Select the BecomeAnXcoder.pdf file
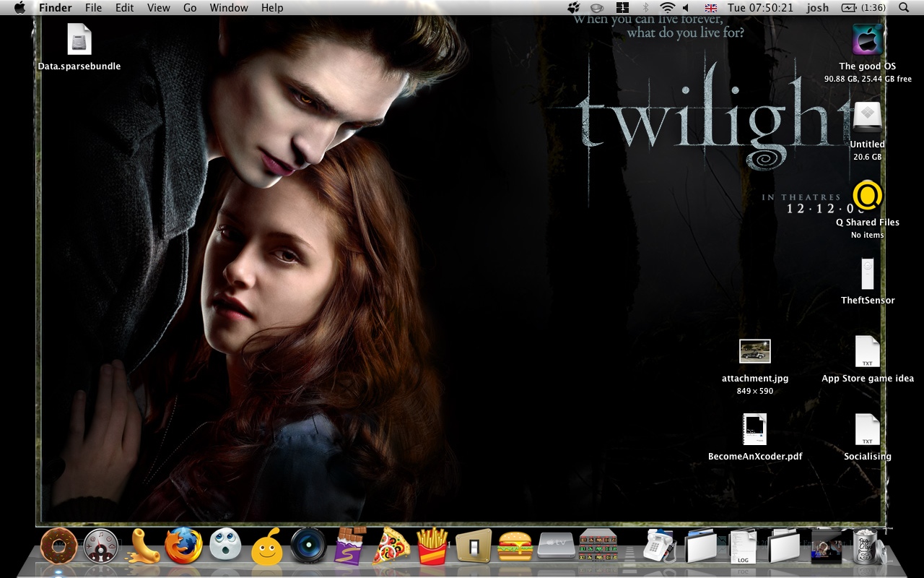This screenshot has width=924, height=578. 755,429
